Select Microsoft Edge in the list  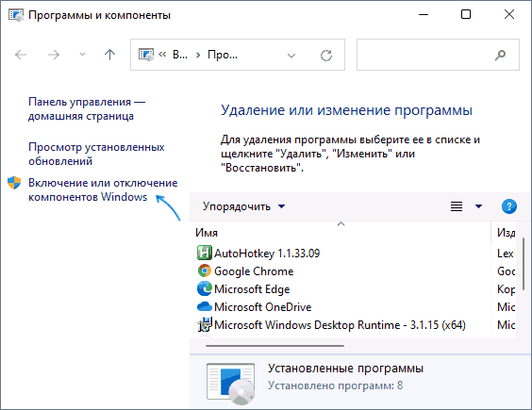pyautogui.click(x=252, y=289)
